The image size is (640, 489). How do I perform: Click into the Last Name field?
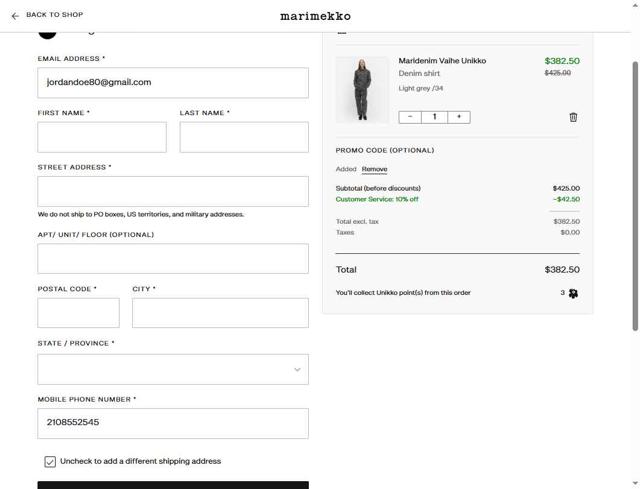244,137
